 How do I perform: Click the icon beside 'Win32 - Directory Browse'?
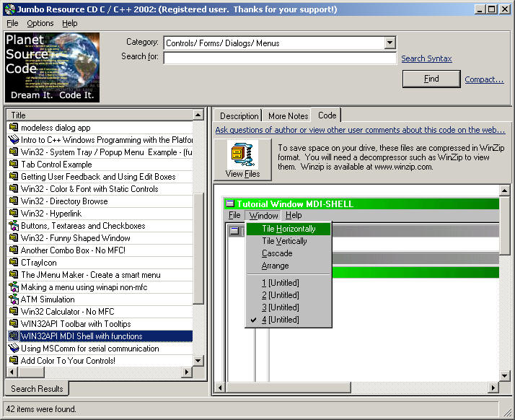click(x=14, y=201)
